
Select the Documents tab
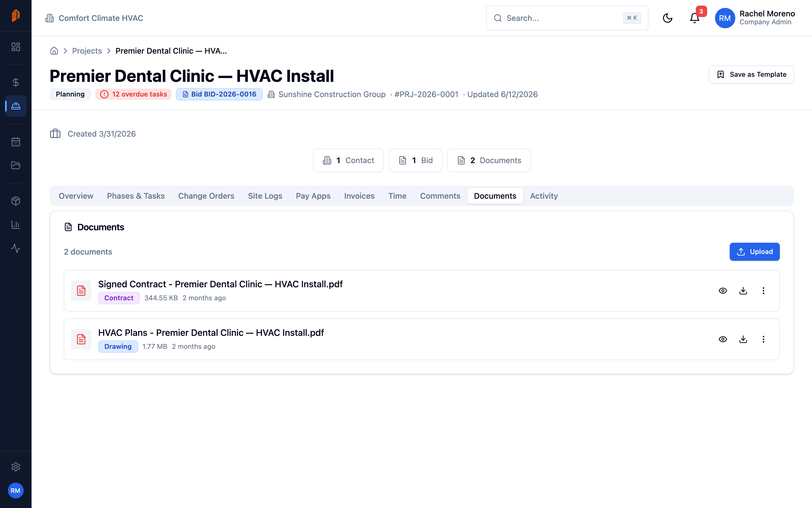(x=495, y=196)
